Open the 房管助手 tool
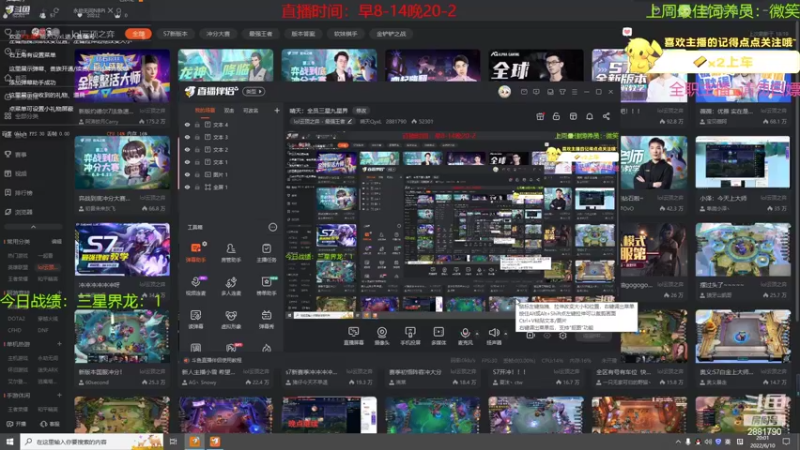 [231, 252]
